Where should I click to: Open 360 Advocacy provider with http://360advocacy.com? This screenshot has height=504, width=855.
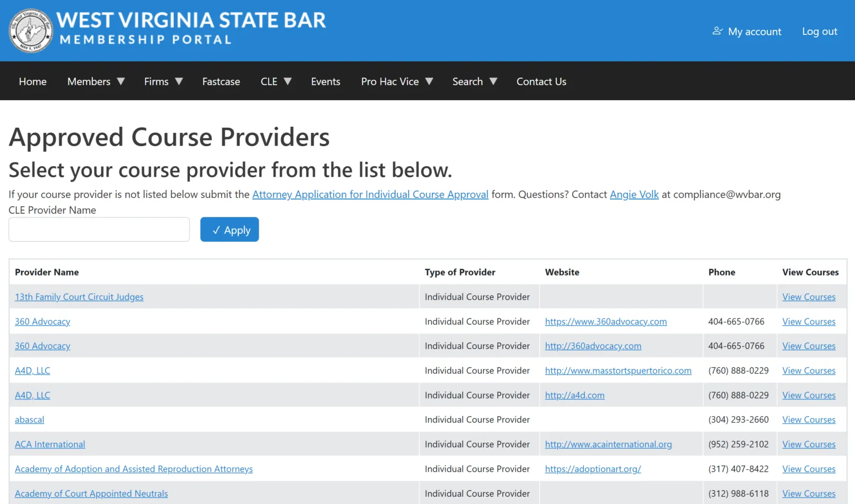(x=42, y=346)
